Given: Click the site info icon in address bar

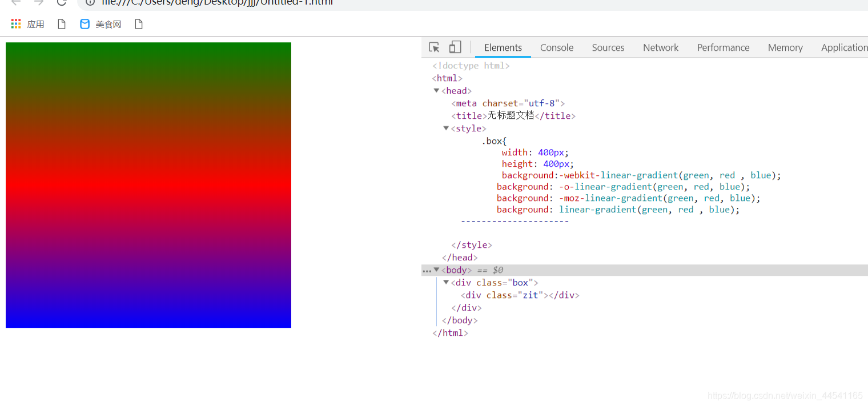Looking at the screenshot, I should click(x=90, y=2).
